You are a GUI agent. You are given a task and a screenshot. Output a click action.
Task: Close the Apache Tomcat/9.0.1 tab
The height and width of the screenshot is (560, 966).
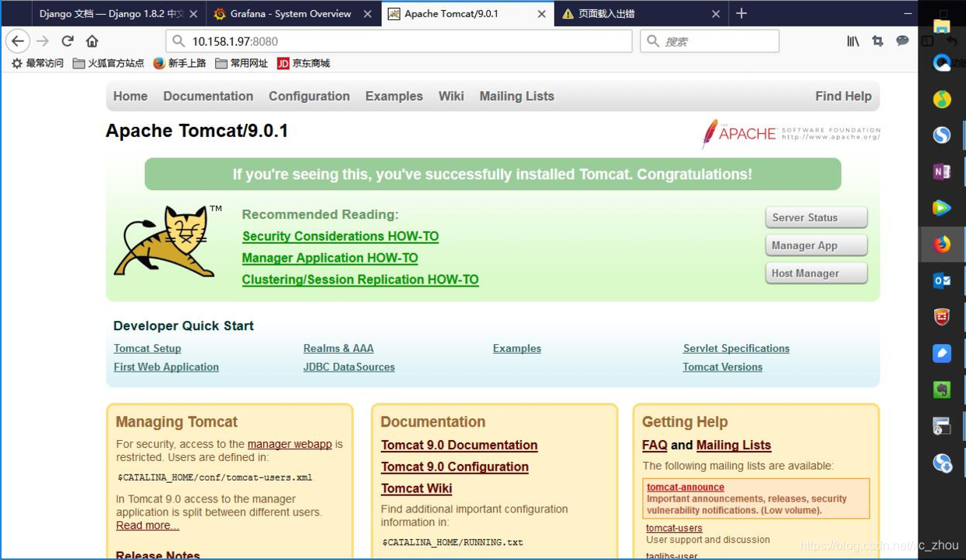click(541, 14)
